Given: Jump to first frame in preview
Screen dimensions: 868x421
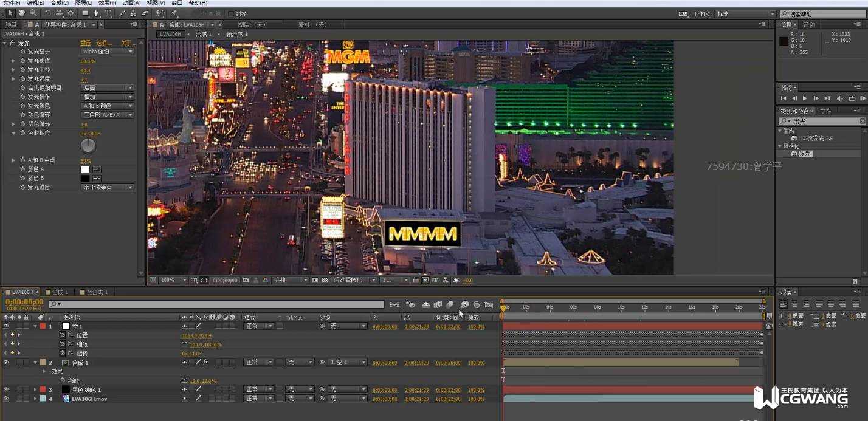Looking at the screenshot, I should point(784,98).
